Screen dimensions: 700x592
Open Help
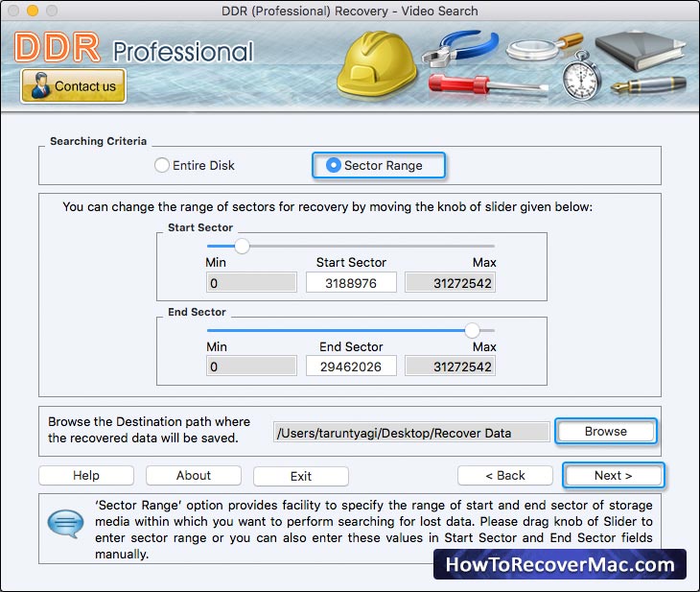[x=86, y=475]
